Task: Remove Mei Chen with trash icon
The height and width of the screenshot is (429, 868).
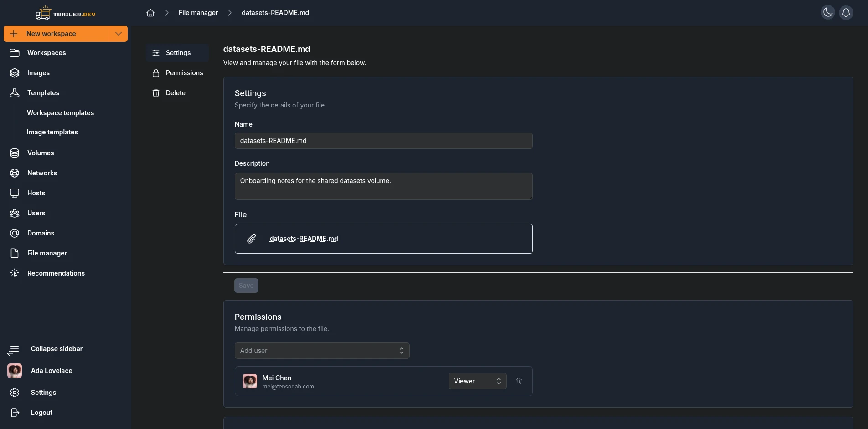Action: pyautogui.click(x=519, y=381)
